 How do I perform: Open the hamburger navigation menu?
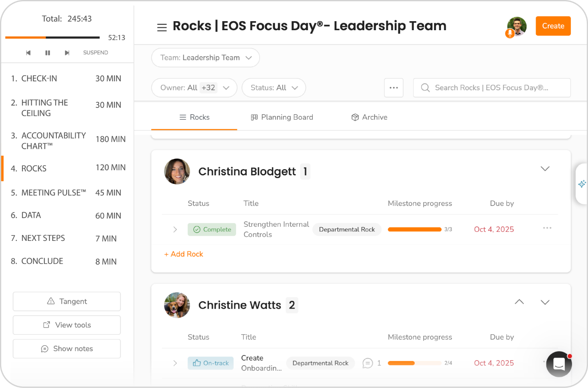(x=162, y=27)
